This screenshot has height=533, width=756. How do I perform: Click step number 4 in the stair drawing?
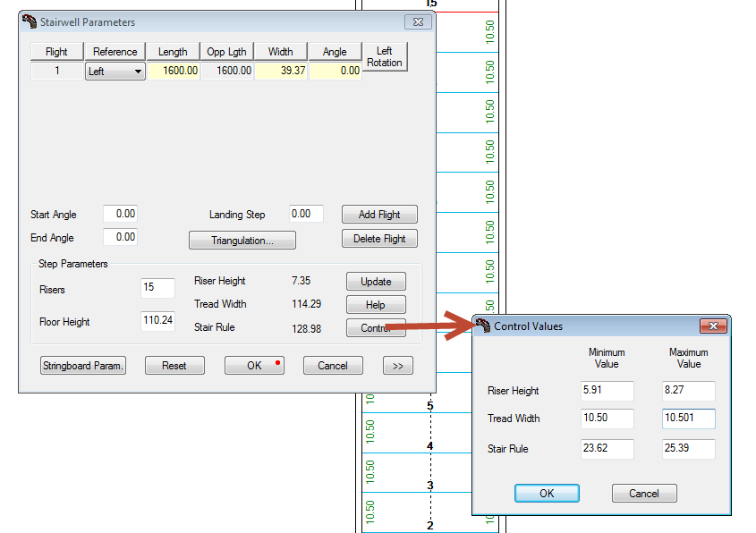(430, 446)
